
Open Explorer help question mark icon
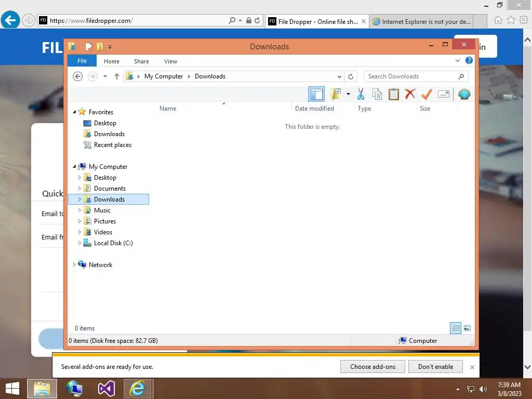pyautogui.click(x=469, y=60)
